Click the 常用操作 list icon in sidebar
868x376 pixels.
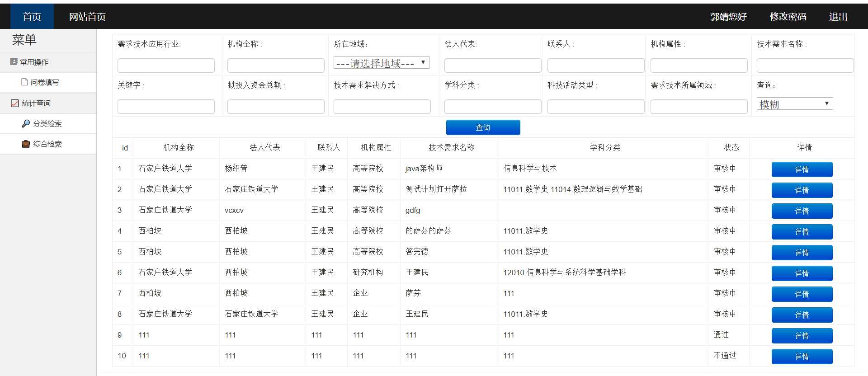pos(14,62)
